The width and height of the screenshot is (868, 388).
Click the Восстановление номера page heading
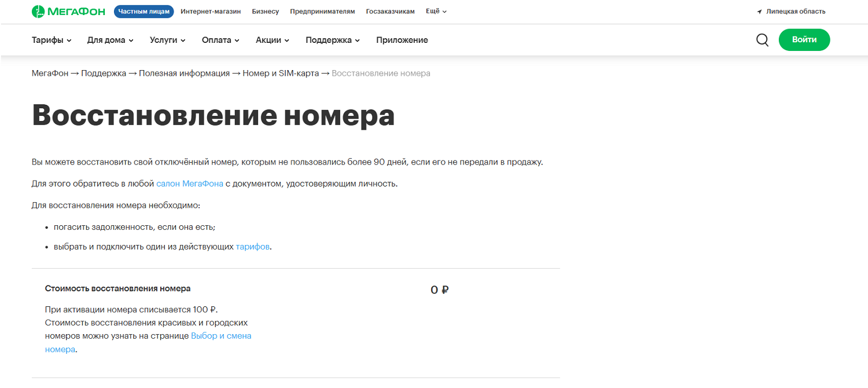(x=213, y=115)
